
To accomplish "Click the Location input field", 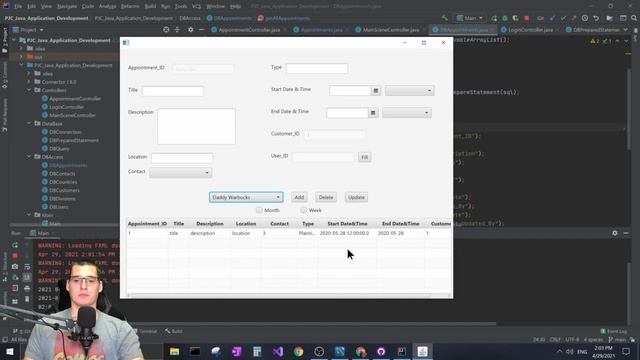I will tap(182, 158).
